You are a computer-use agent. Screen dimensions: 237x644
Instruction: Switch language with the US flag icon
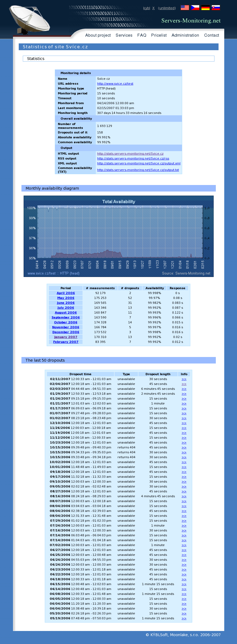coord(185,8)
